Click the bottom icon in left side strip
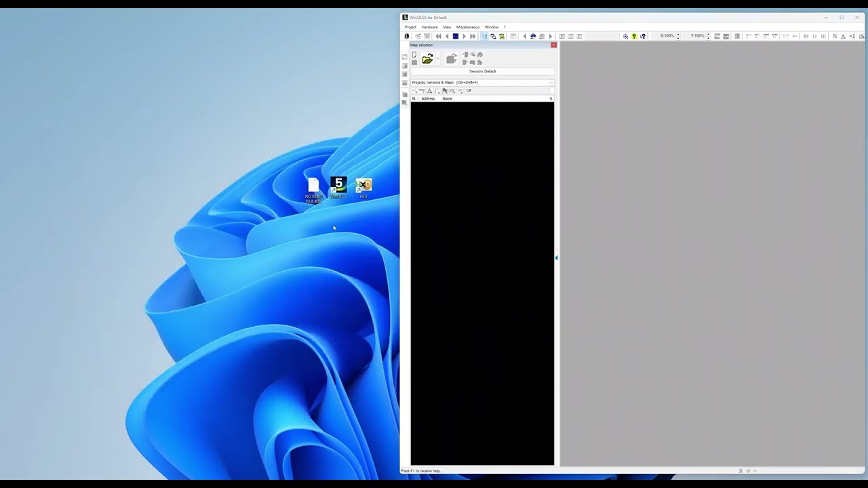868x488 pixels. tap(405, 103)
